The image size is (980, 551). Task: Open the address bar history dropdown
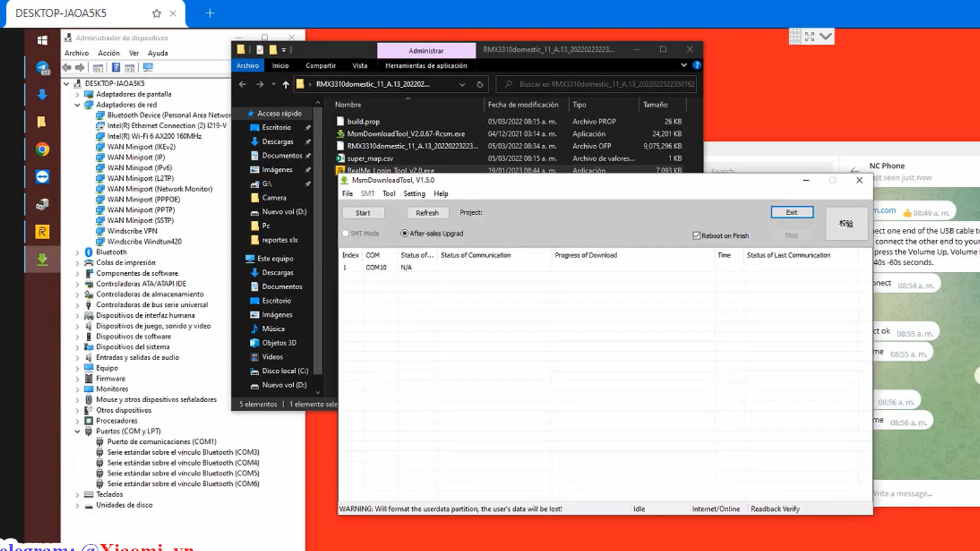click(x=462, y=84)
